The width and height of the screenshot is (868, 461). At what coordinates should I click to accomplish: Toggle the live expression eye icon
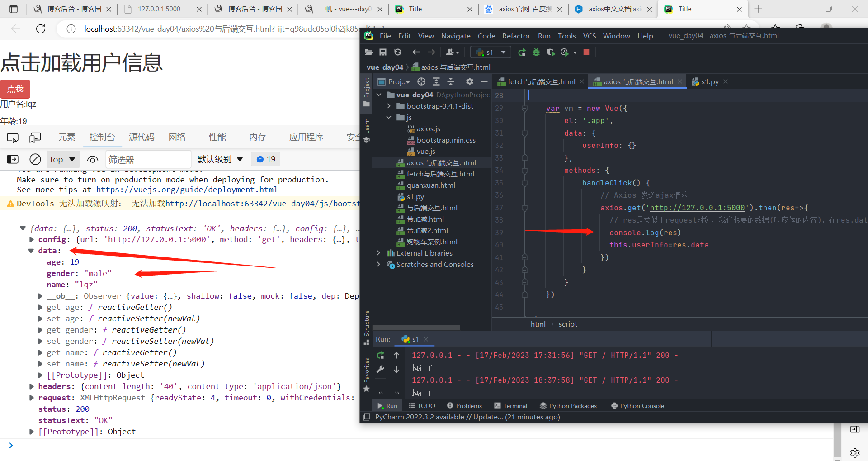tap(93, 159)
